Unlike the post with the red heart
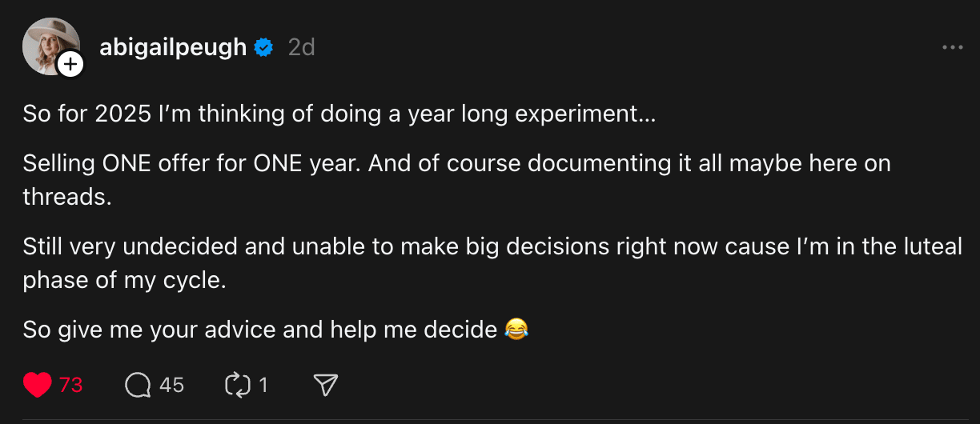Viewport: 980px width, 424px height. coord(37,386)
